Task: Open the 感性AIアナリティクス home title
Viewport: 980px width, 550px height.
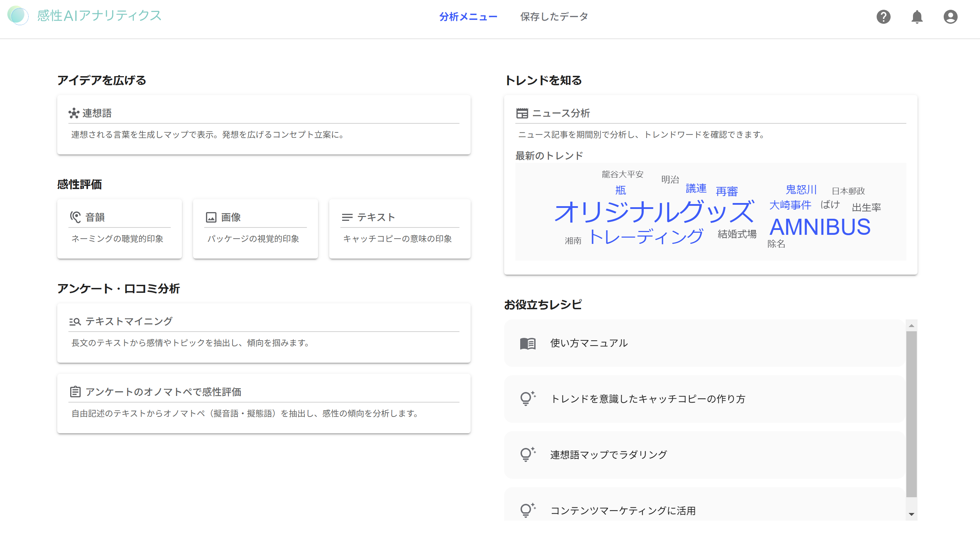Action: click(99, 16)
